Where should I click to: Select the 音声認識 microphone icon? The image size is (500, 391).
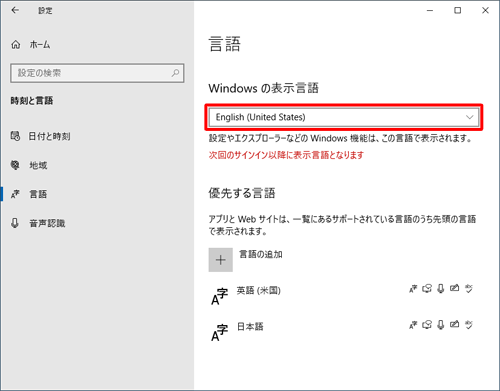tap(15, 223)
